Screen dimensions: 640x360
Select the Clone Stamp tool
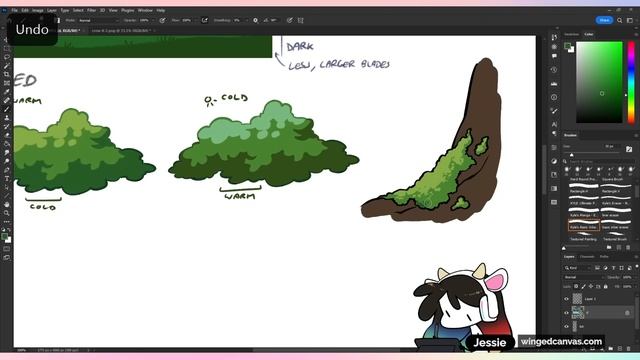pos(7,118)
